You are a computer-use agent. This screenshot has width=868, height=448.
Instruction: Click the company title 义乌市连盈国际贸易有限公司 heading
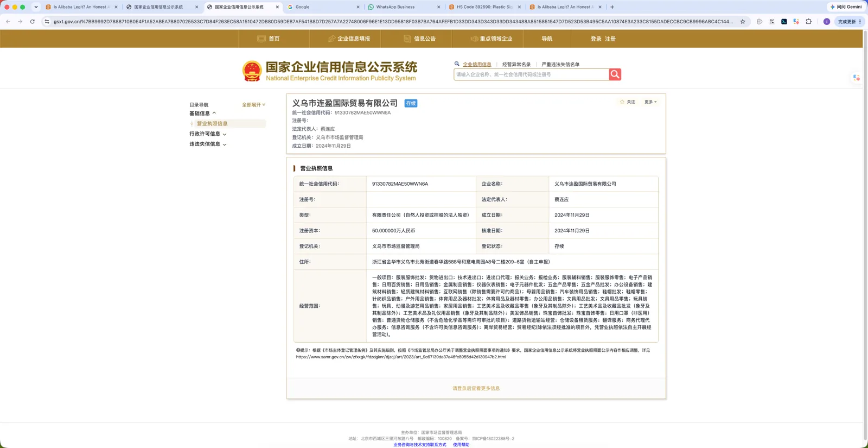345,103
